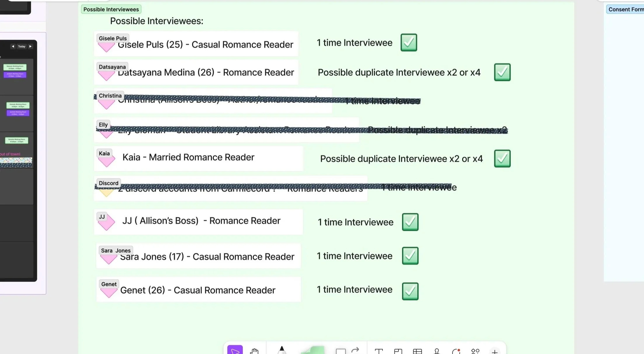
Task: Toggle Gisele Puls green checkmark
Action: (409, 42)
